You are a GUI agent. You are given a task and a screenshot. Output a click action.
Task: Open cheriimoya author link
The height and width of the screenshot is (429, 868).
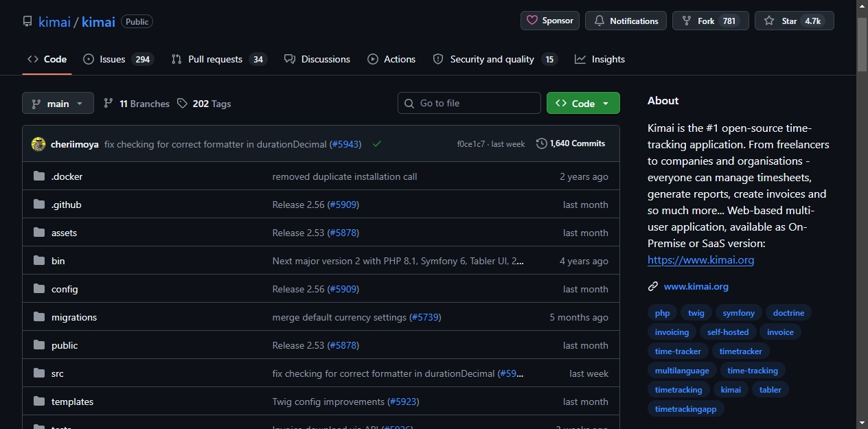point(75,144)
